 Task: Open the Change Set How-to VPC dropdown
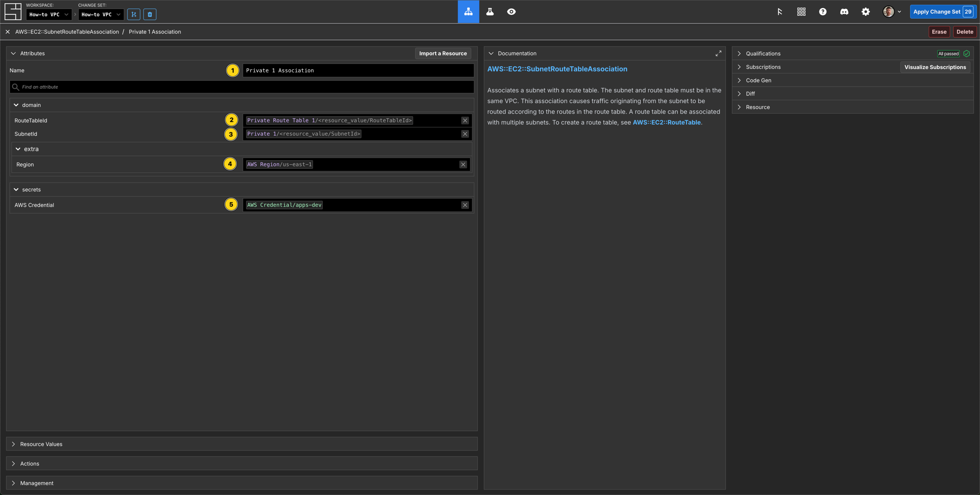(101, 14)
